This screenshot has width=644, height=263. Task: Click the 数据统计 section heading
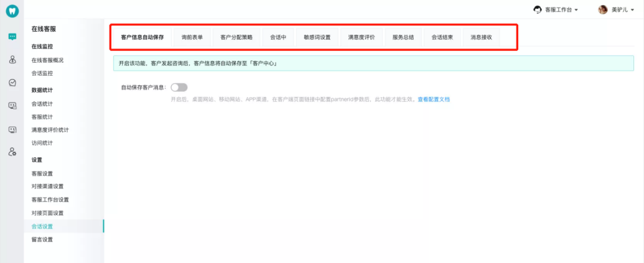(x=42, y=90)
